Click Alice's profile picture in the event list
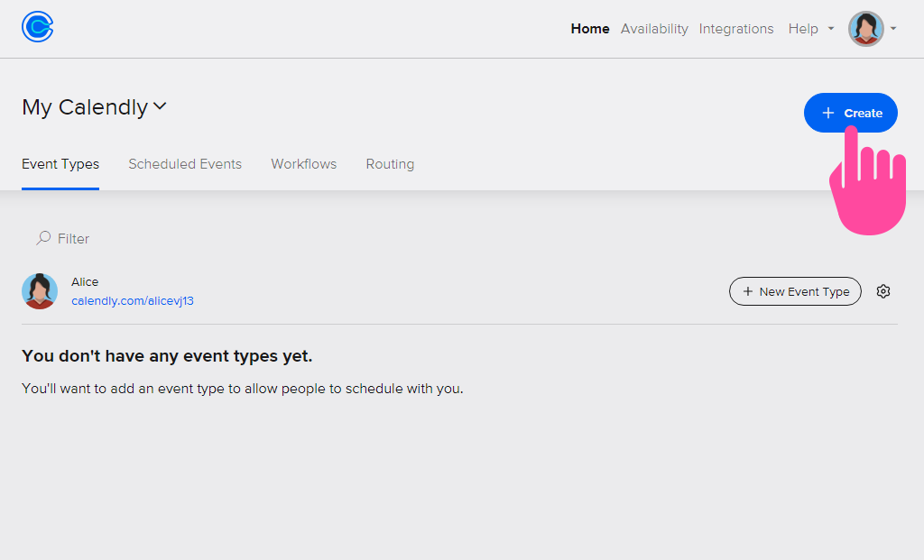 40,291
